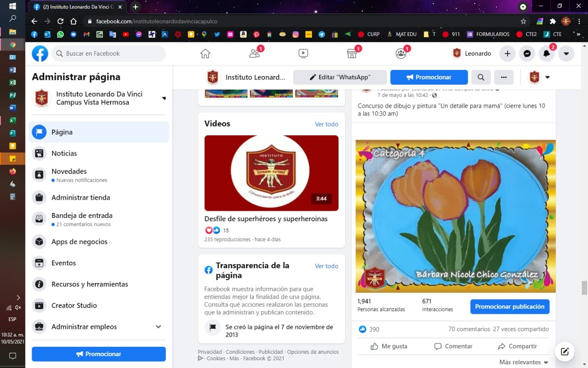Open the new Chrome tab button

[136, 7]
